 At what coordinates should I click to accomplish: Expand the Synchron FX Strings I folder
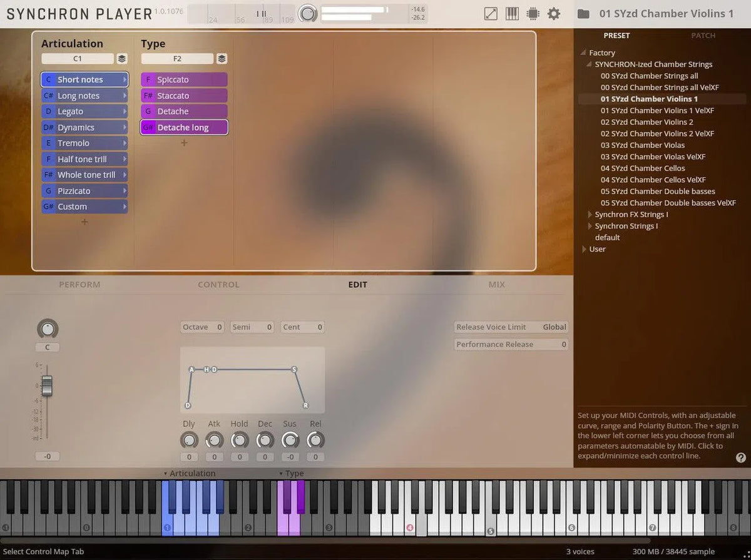tap(590, 215)
